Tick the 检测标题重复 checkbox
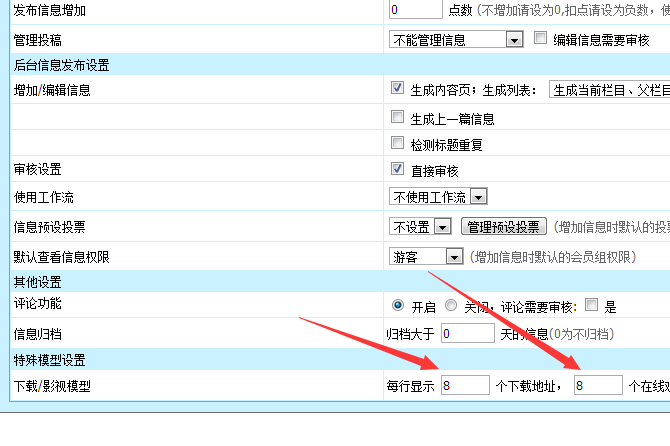This screenshot has width=670, height=446. [398, 143]
